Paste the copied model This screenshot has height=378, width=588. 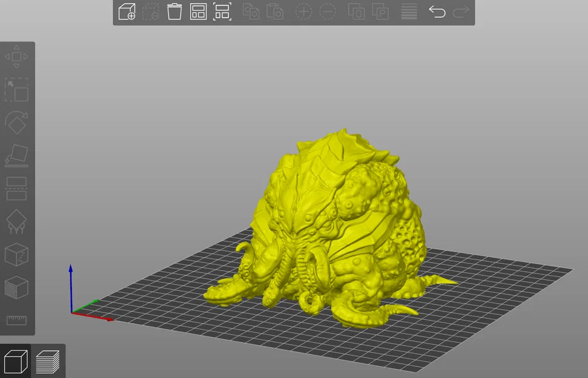point(276,11)
